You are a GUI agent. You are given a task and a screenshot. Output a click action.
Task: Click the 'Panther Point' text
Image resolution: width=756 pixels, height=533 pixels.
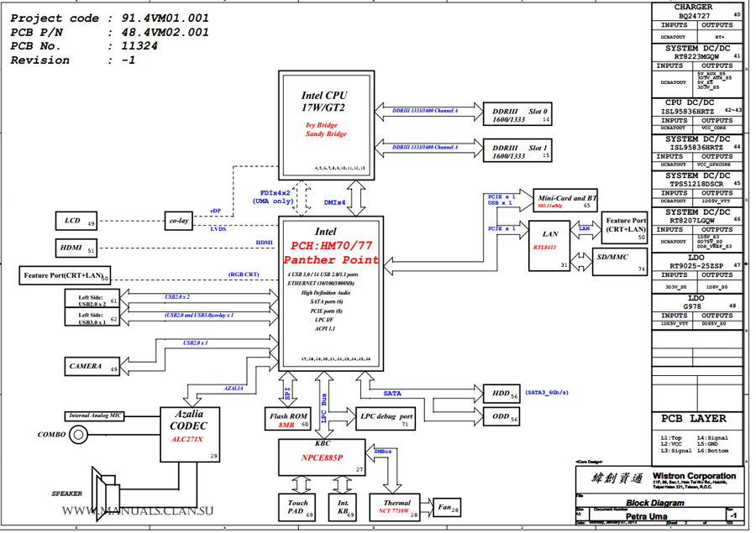click(x=331, y=260)
